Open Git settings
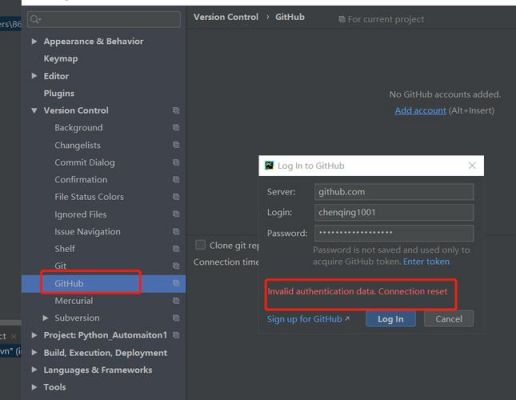Image resolution: width=516 pixels, height=400 pixels. point(60,266)
